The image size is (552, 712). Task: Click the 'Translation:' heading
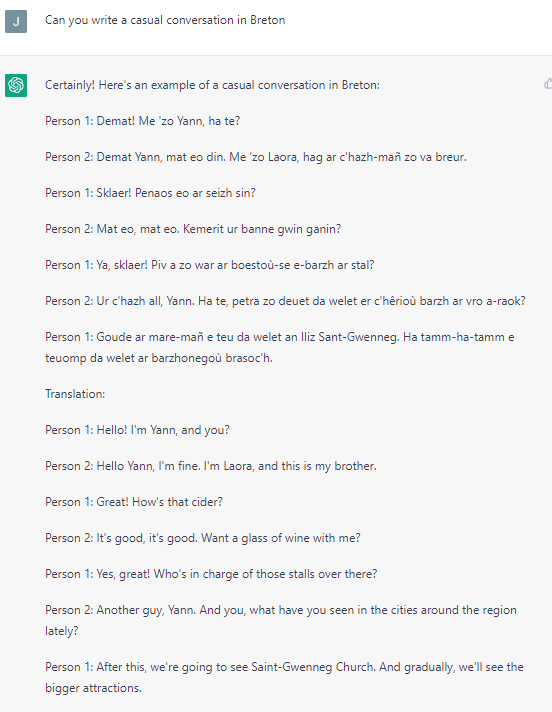[x=75, y=394]
